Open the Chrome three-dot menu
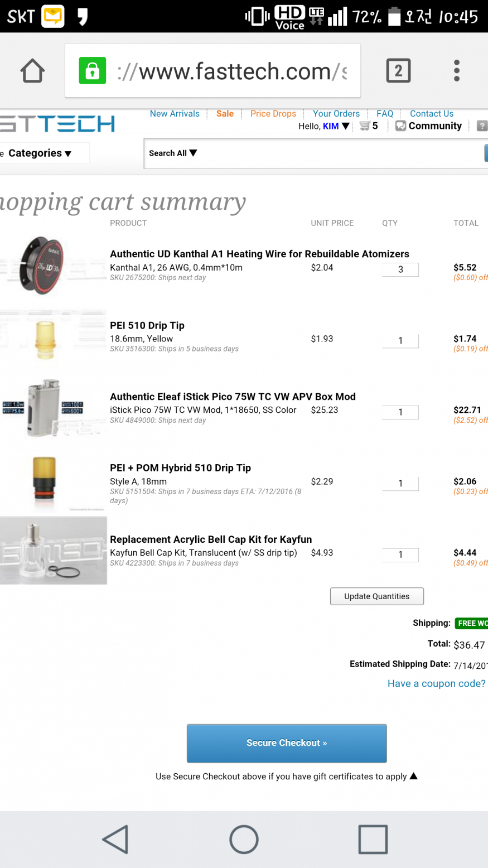488x868 pixels. coord(457,71)
